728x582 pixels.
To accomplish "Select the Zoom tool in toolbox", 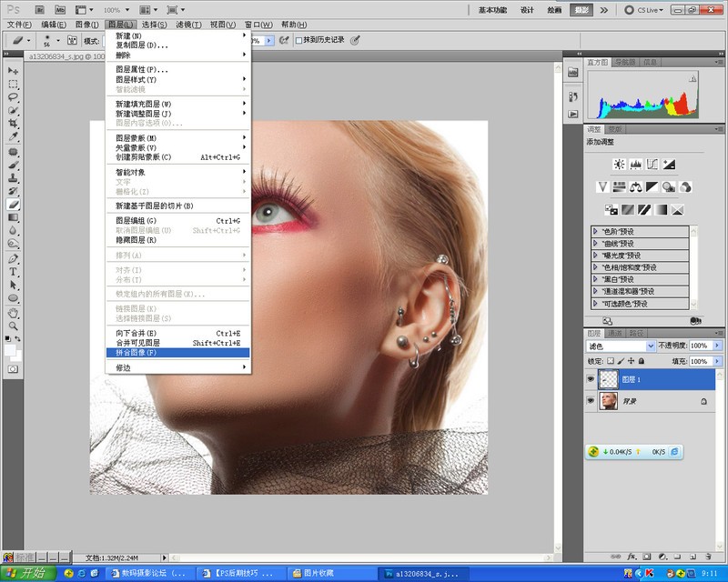I will (13, 326).
